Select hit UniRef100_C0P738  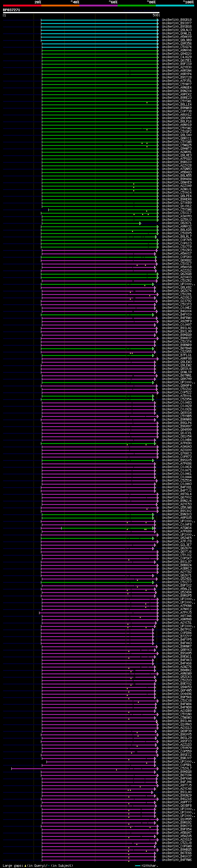(177, 111)
